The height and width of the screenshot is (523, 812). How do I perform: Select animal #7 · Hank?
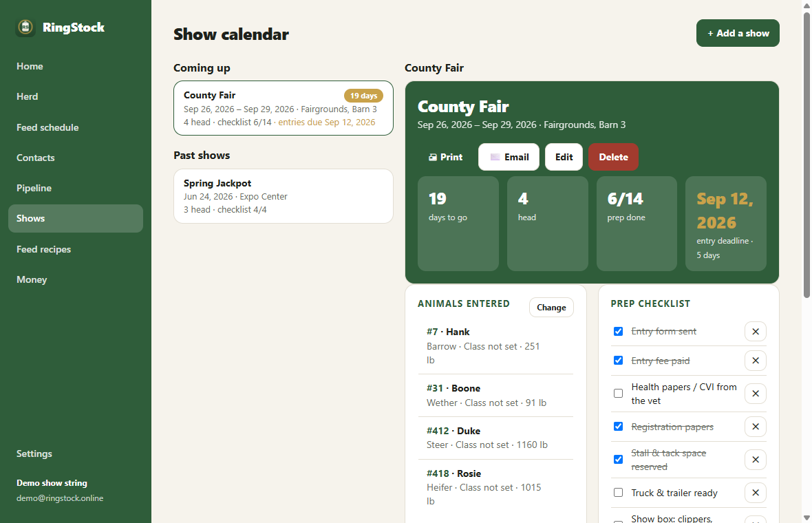(x=495, y=346)
